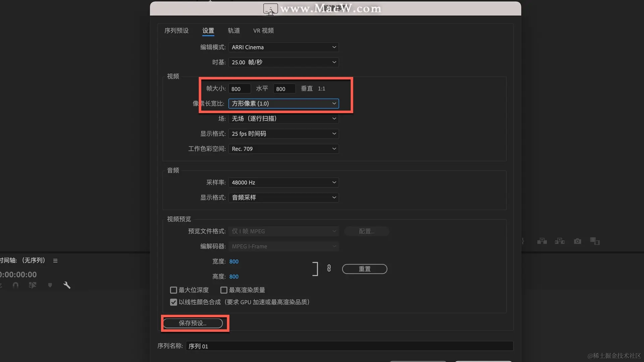Switch to the 序列预设 tab
644x362 pixels.
click(176, 31)
